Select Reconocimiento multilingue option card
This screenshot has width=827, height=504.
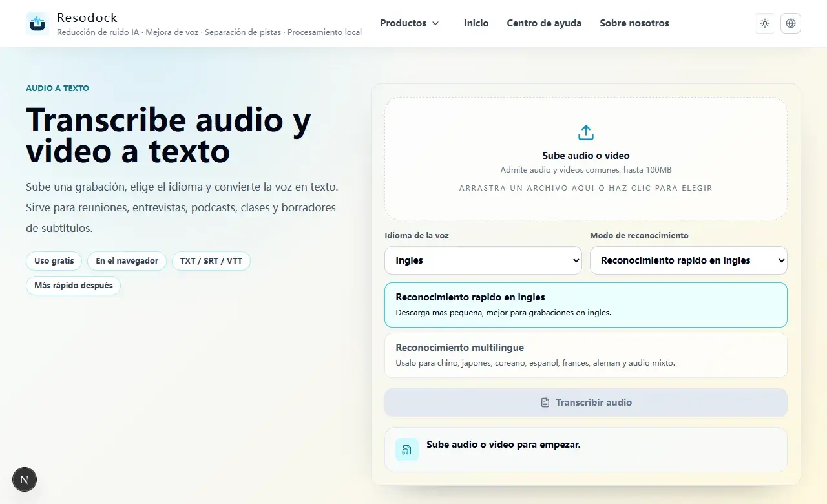(586, 355)
